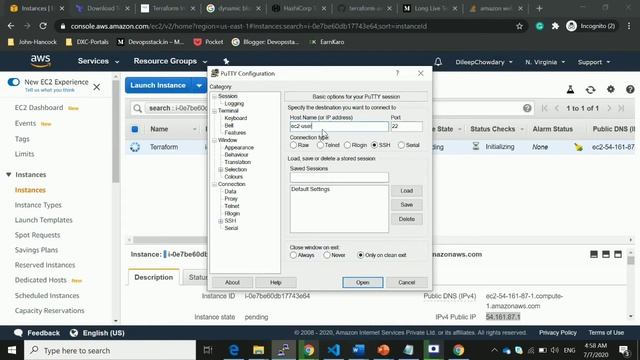
Task: Open File Explorer from taskbar
Action: [258, 350]
